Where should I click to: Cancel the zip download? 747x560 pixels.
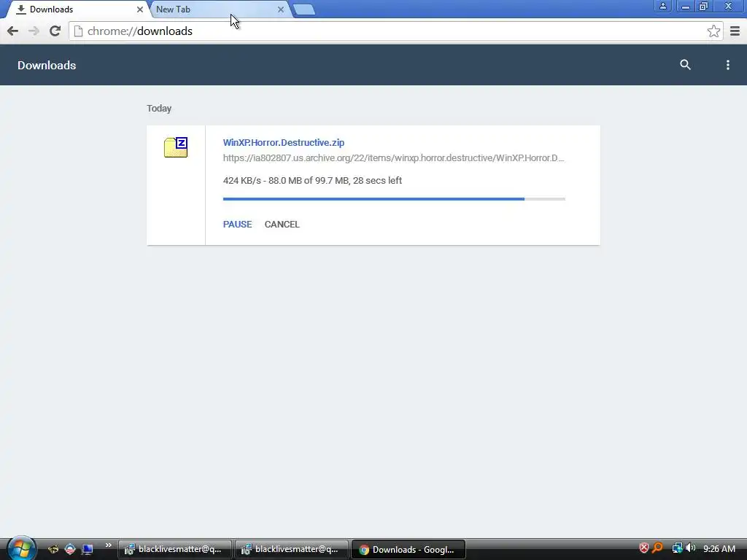[282, 225]
